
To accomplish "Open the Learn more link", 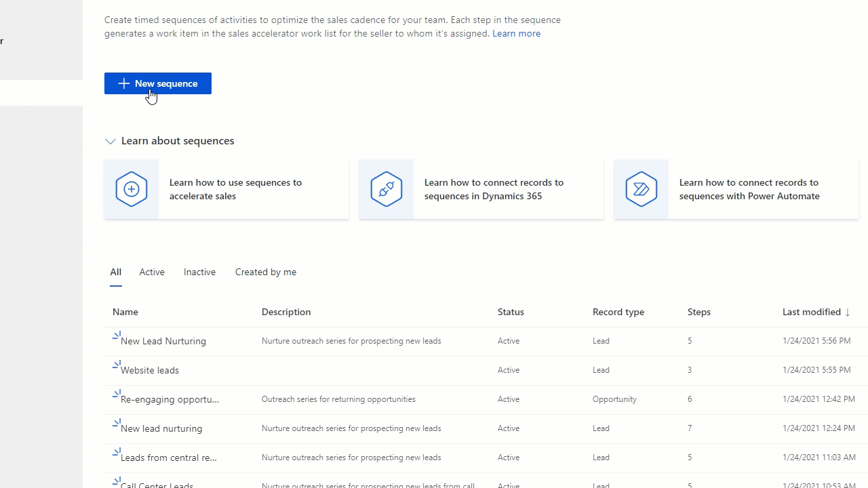I will click(516, 33).
